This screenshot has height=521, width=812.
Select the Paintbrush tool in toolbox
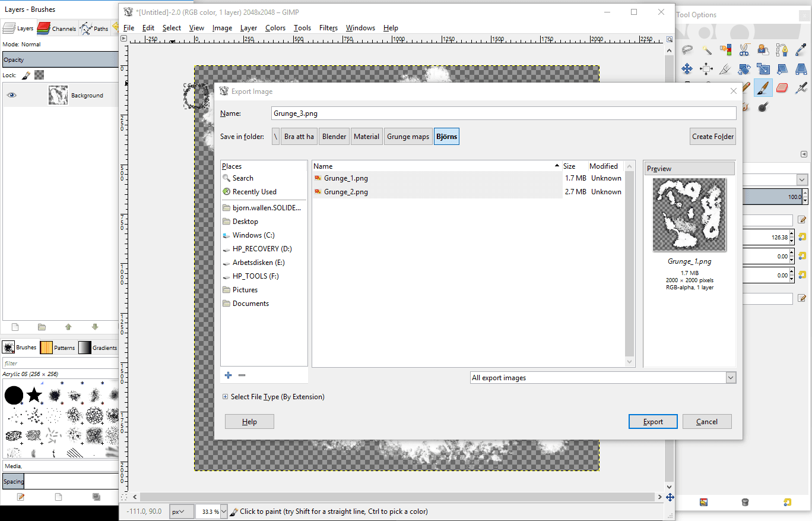763,88
